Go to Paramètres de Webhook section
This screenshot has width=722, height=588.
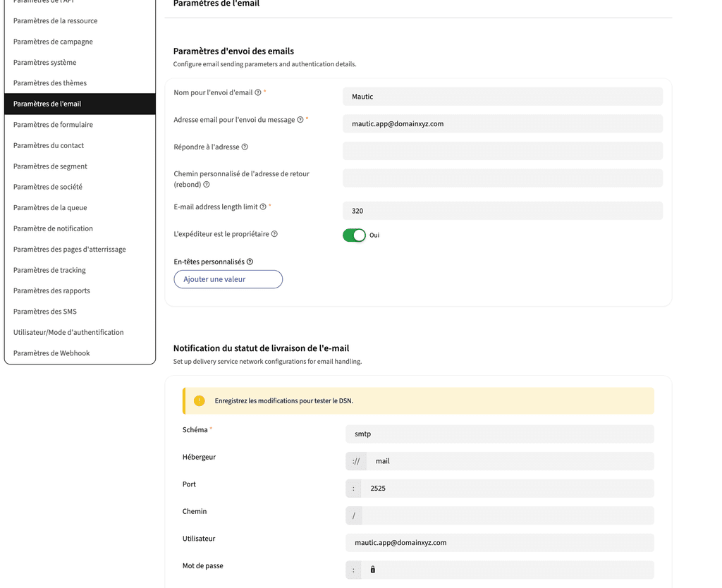click(51, 353)
